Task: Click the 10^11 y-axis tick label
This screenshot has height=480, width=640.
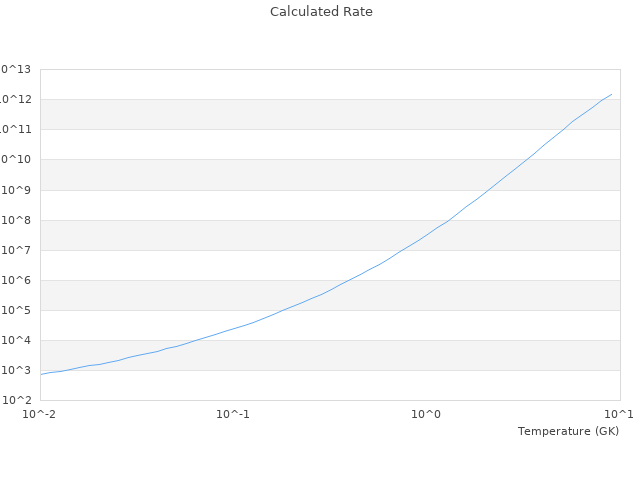Action: pyautogui.click(x=16, y=130)
